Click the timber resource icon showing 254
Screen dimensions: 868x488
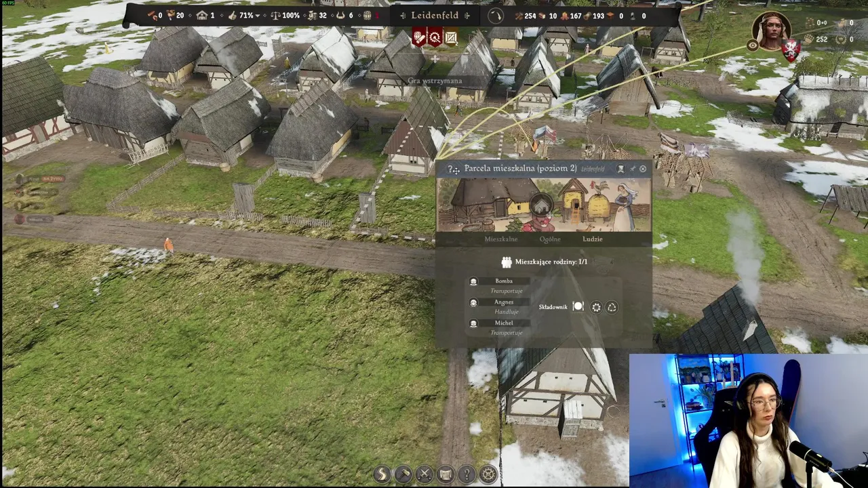519,16
